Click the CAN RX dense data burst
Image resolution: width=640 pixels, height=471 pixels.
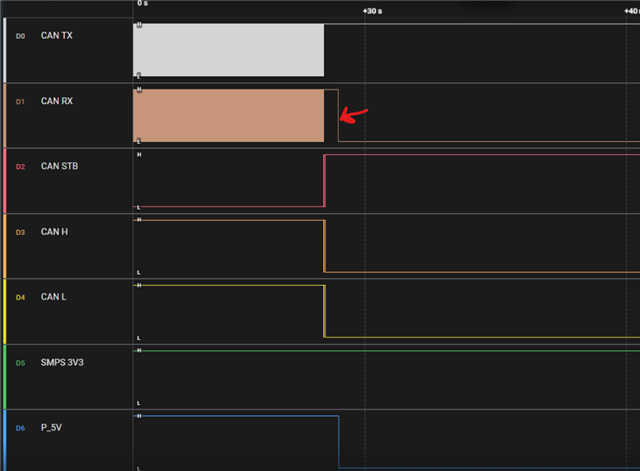(x=229, y=116)
